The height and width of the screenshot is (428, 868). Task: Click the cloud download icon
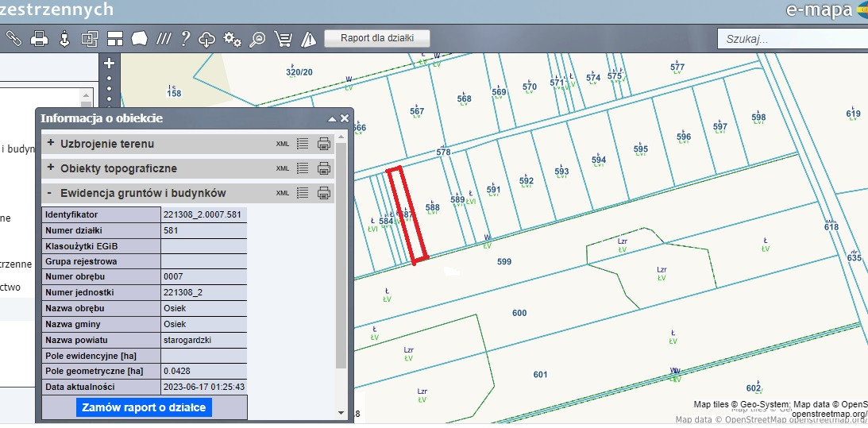[x=206, y=38]
